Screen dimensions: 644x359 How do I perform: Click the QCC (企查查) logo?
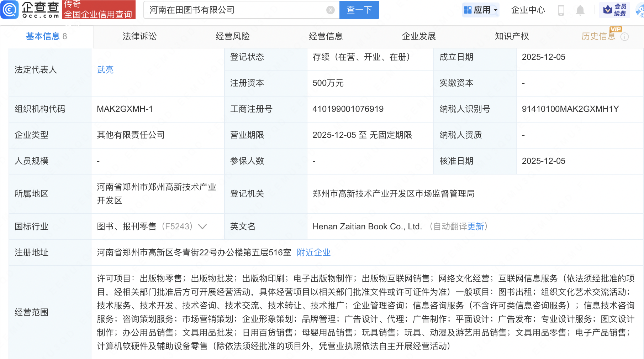[x=30, y=10]
